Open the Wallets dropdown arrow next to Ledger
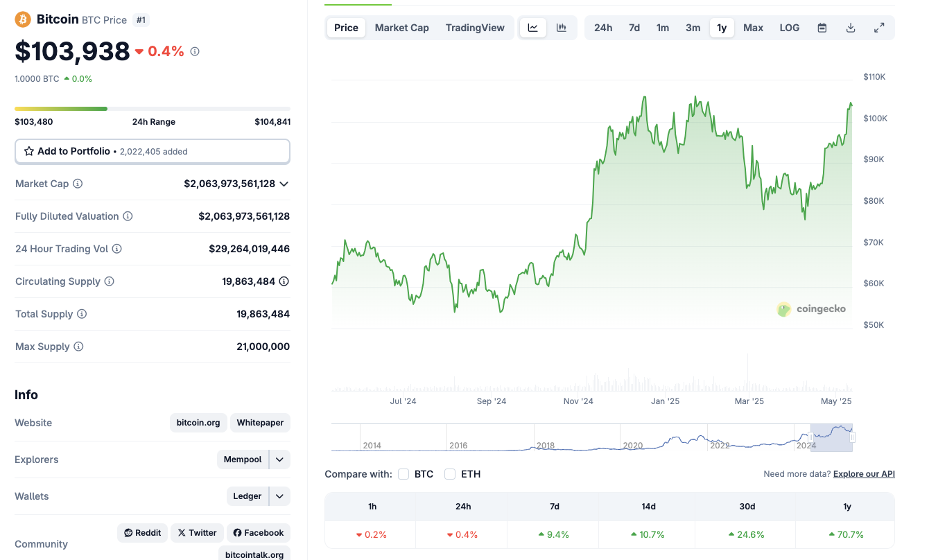 pos(279,496)
